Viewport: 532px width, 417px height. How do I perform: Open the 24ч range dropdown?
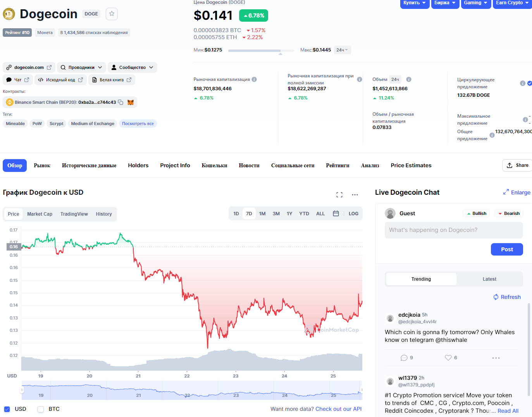[x=342, y=50]
